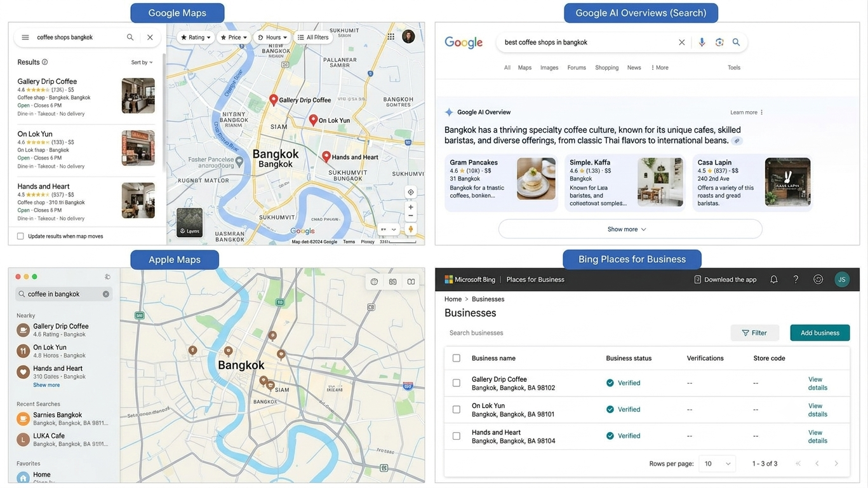This screenshot has height=488, width=868.
Task: Click the Bing help question mark icon
Action: [x=796, y=280]
